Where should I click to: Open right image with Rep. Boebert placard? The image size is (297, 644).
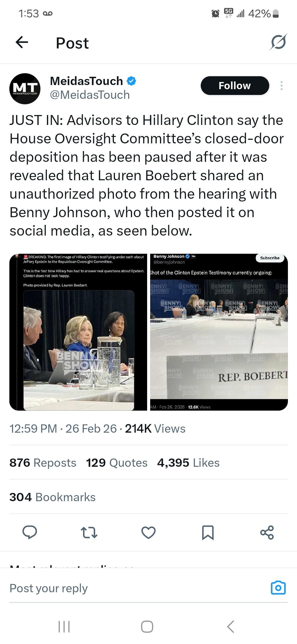point(219,332)
